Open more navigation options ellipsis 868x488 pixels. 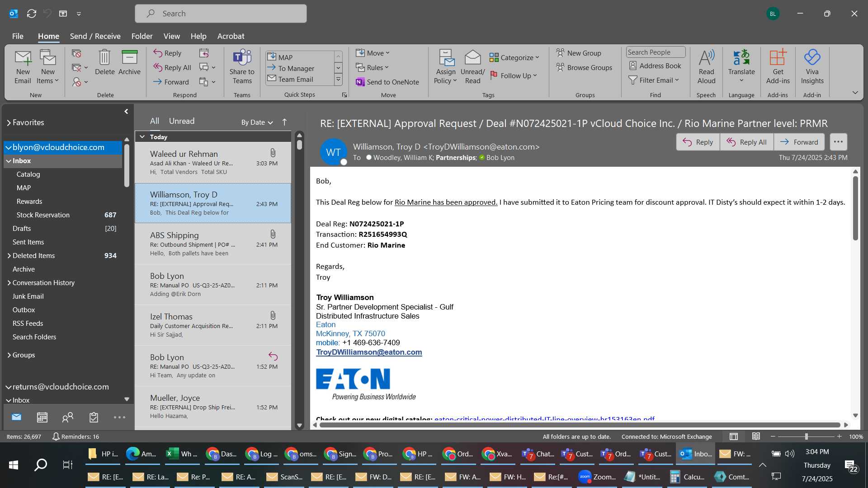(x=119, y=417)
